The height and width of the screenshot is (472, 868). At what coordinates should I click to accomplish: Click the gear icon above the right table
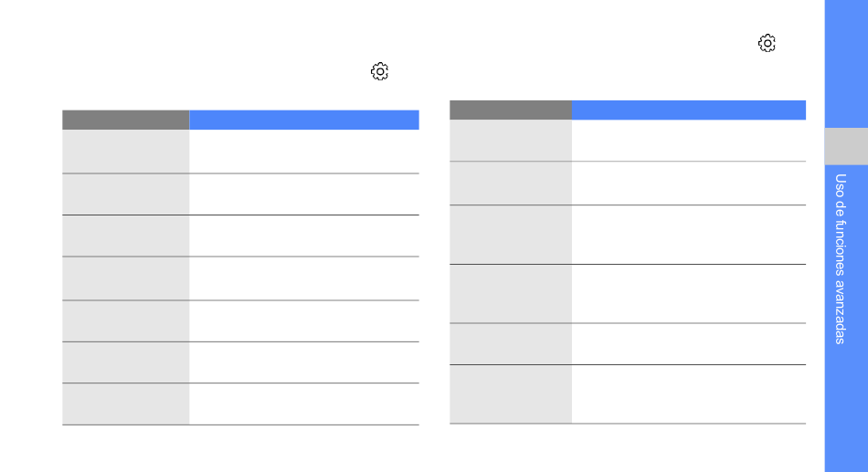pyautogui.click(x=767, y=43)
